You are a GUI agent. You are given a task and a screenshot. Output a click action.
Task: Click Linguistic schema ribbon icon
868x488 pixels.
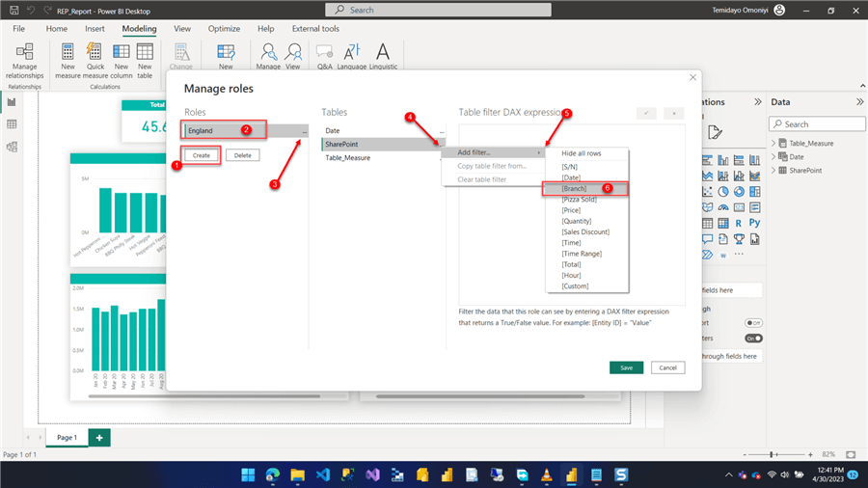tap(383, 57)
